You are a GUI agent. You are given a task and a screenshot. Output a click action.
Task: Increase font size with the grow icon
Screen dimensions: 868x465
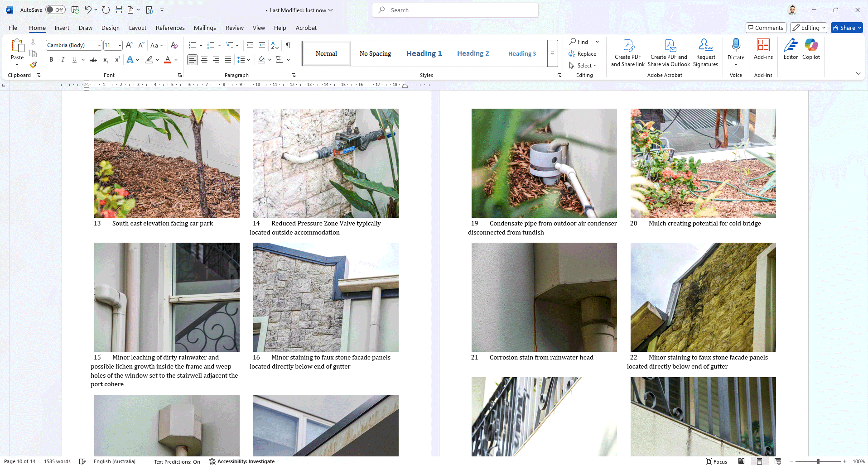tap(129, 45)
